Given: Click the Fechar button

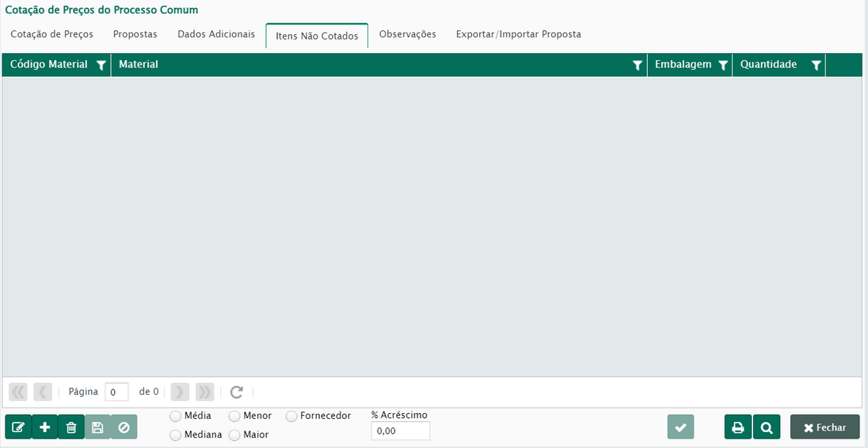Looking at the screenshot, I should point(824,427).
